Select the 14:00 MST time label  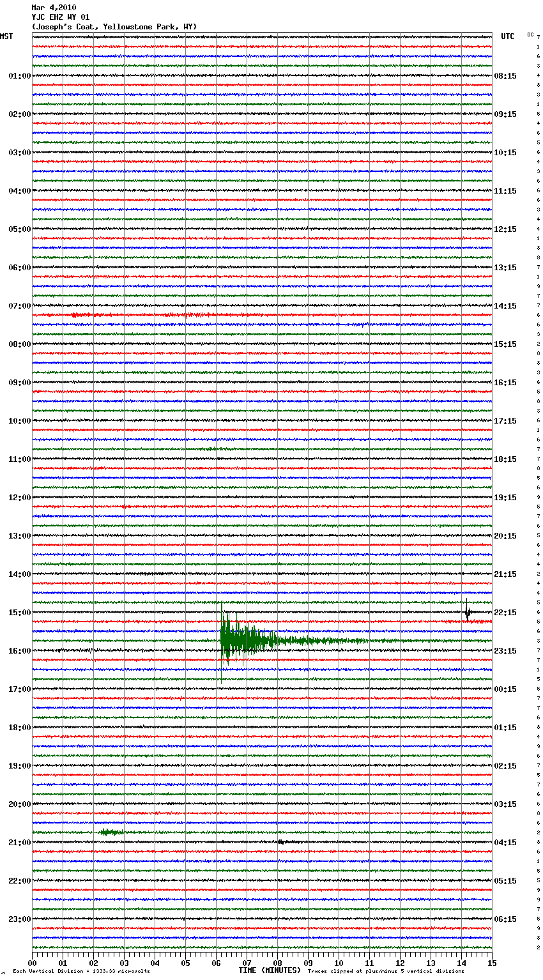[20, 574]
